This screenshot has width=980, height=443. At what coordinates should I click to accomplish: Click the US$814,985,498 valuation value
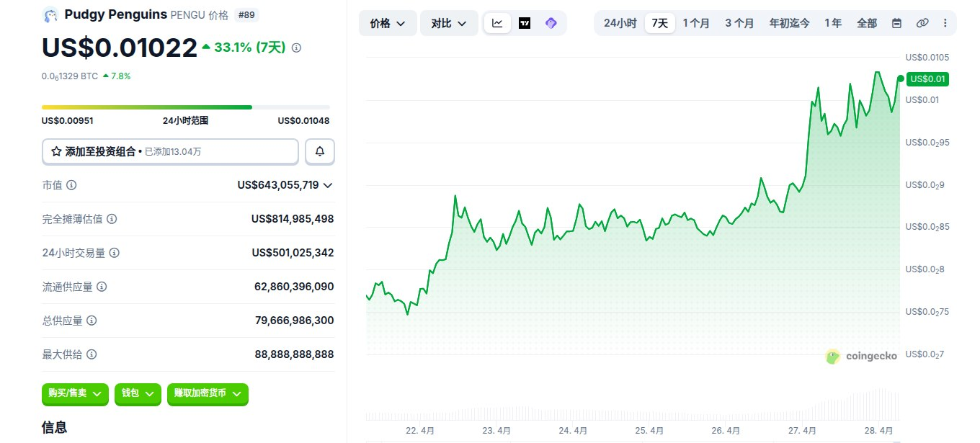tap(293, 219)
